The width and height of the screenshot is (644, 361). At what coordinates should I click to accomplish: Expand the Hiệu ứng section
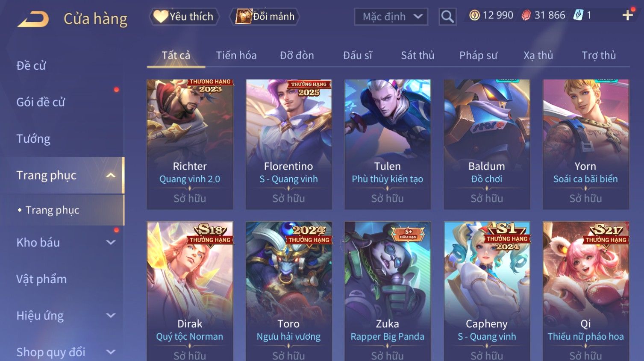111,316
